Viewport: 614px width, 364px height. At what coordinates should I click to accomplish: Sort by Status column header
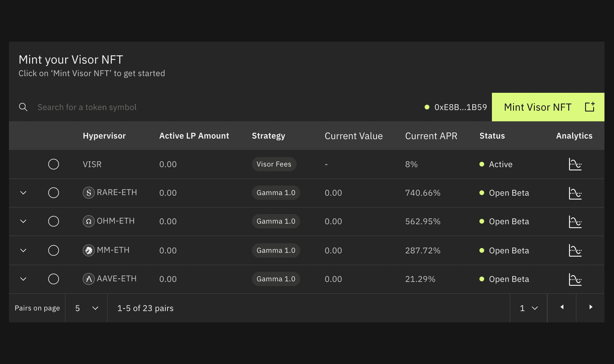point(492,136)
